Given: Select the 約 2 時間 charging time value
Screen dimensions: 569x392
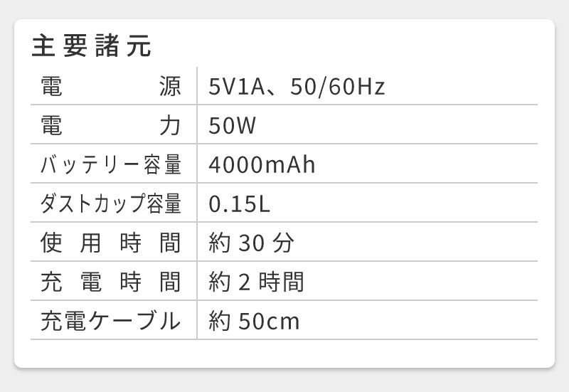Looking at the screenshot, I should [x=256, y=282].
